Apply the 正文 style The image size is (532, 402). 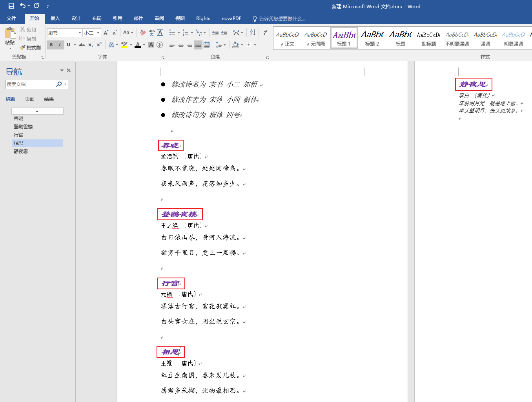(287, 38)
